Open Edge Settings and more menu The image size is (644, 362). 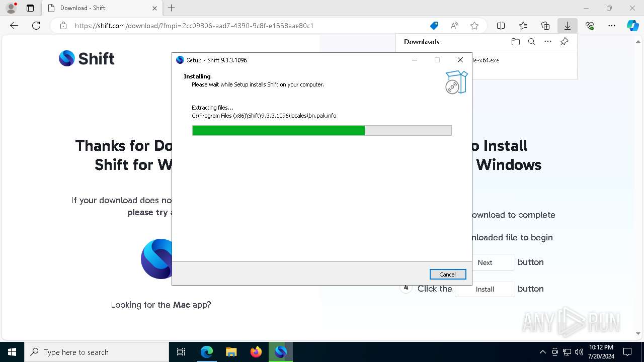(612, 26)
